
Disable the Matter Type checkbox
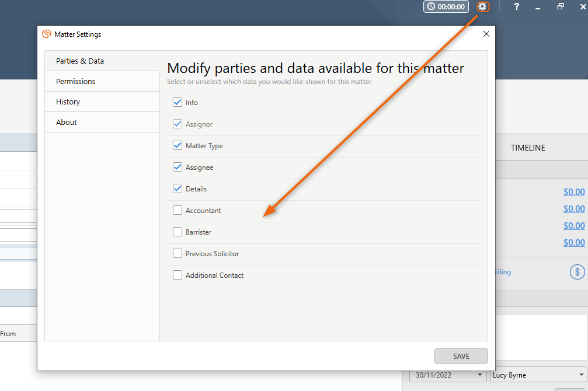point(178,146)
